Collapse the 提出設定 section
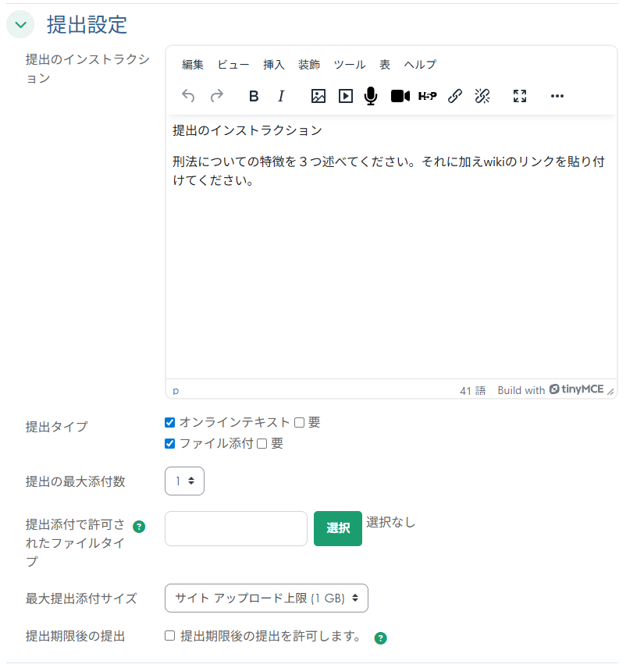 20,24
